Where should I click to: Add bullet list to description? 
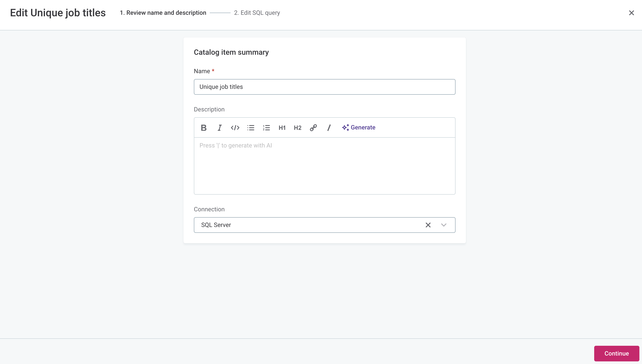251,128
